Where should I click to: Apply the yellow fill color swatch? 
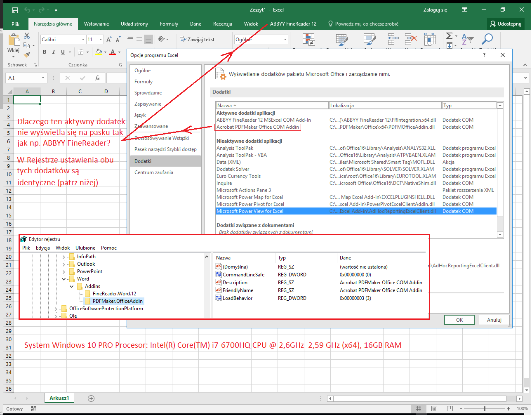coord(99,52)
